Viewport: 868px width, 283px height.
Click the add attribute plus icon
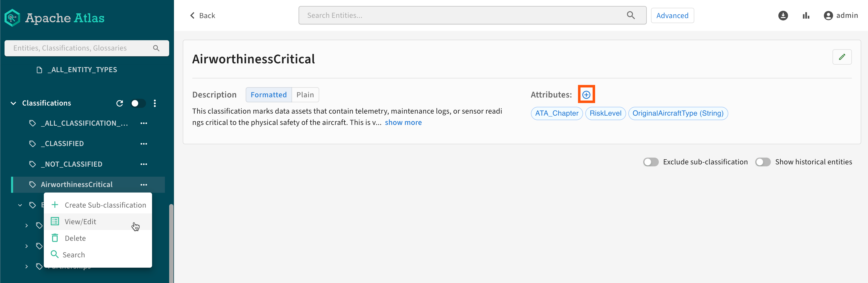(x=586, y=95)
